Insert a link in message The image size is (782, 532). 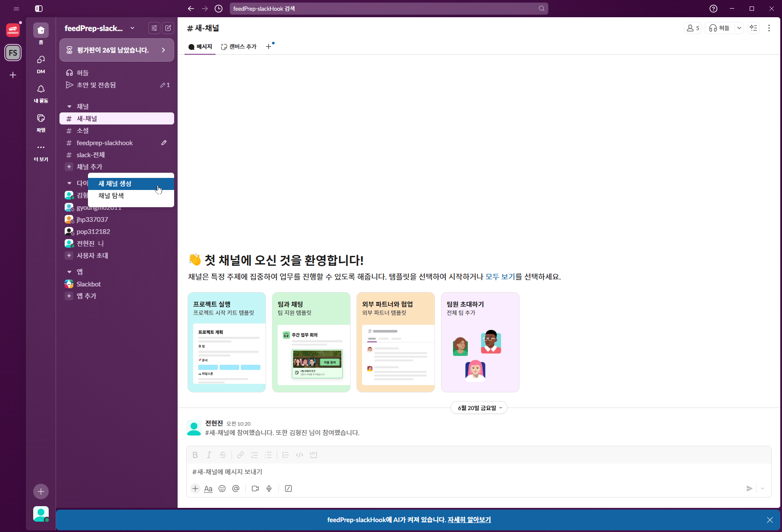241,455
